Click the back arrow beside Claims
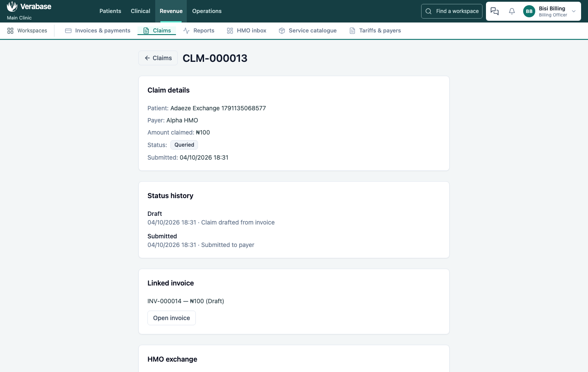 (147, 58)
